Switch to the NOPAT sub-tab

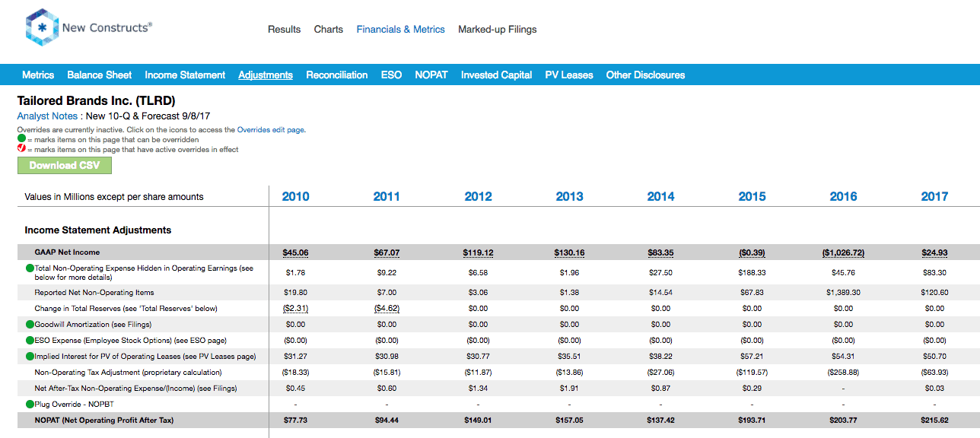coord(431,75)
